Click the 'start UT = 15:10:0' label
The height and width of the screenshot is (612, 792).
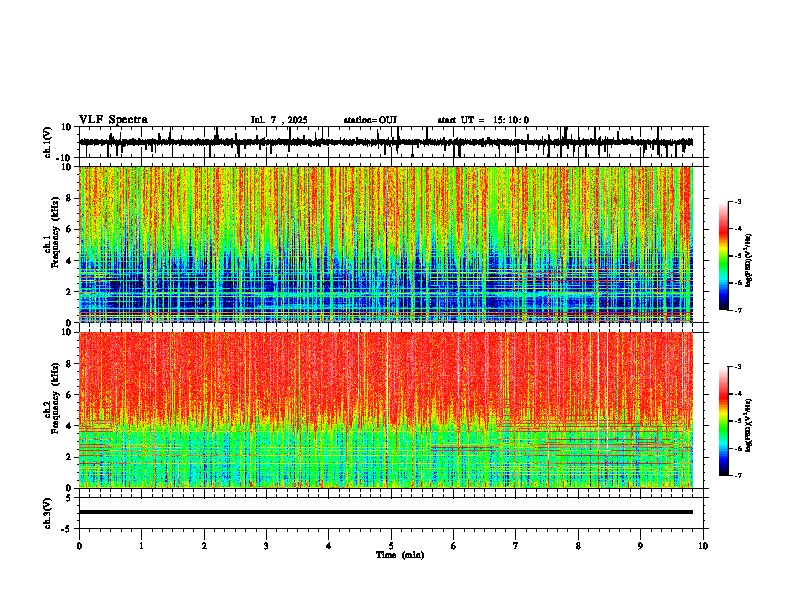point(483,120)
